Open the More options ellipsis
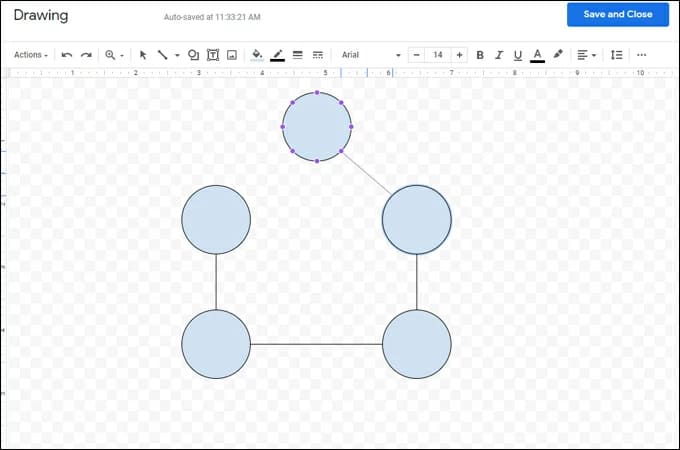The image size is (680, 450). click(x=641, y=55)
